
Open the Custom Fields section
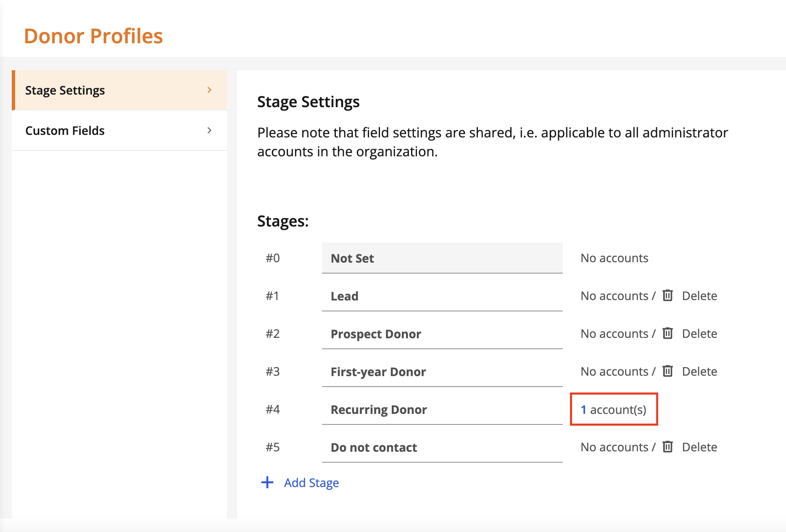[65, 130]
